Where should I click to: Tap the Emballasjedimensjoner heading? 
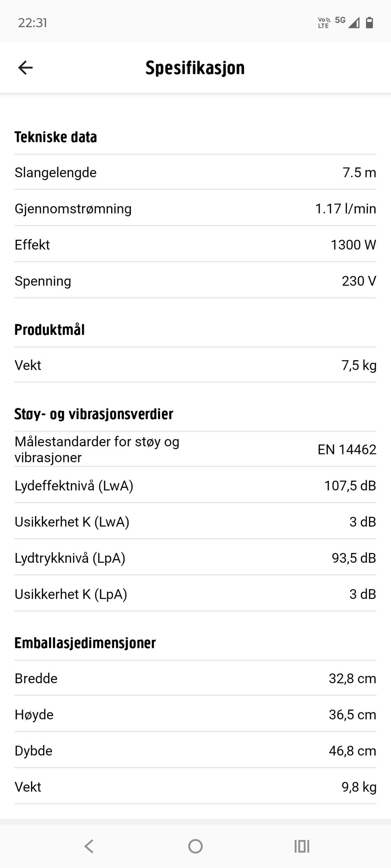pyautogui.click(x=85, y=643)
